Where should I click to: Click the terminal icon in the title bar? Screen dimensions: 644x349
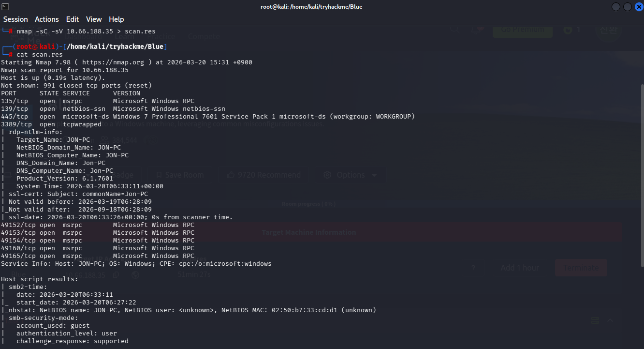tap(6, 6)
